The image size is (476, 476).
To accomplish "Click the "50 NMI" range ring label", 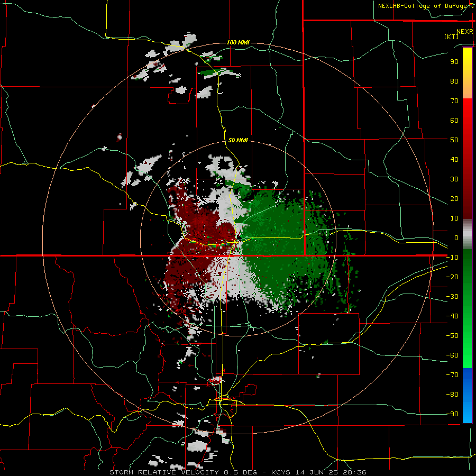I will (238, 140).
